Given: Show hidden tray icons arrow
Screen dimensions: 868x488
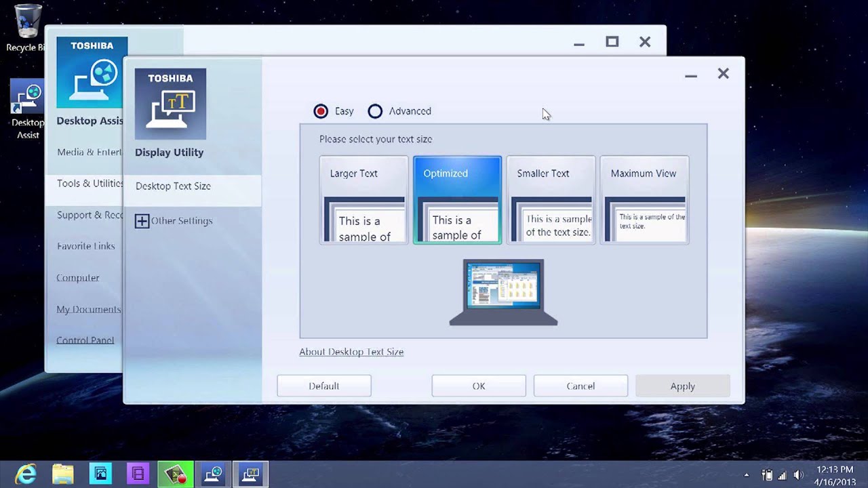Looking at the screenshot, I should click(747, 475).
